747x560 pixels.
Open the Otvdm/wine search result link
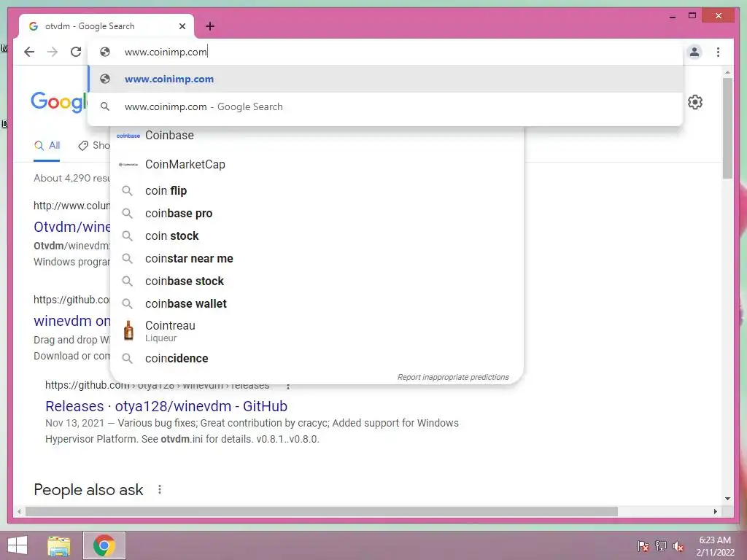point(72,227)
